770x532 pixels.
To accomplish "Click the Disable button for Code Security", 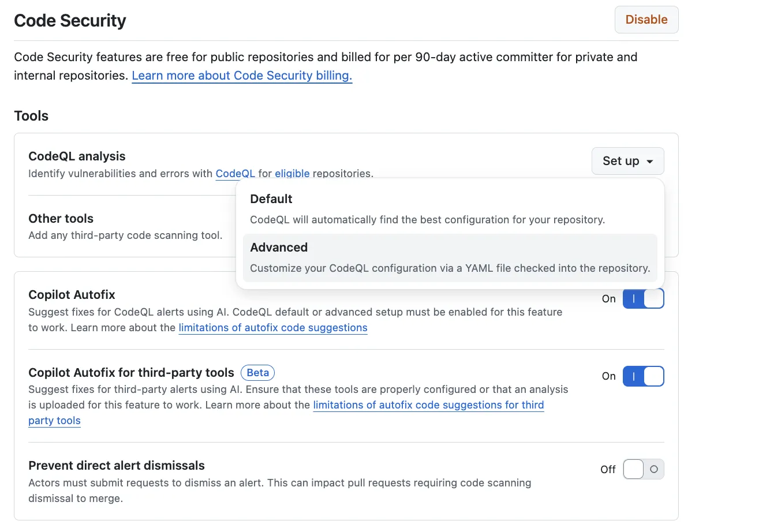I will coord(646,19).
